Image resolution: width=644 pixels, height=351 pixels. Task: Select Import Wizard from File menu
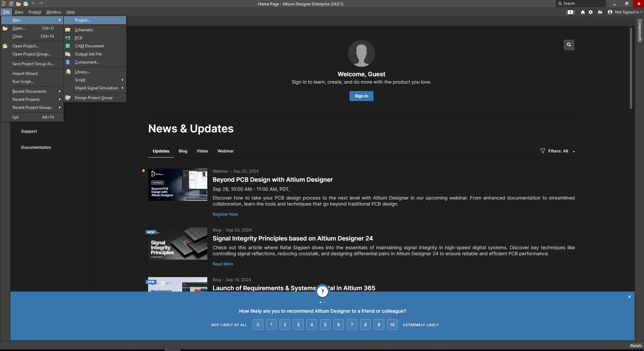pos(32,74)
